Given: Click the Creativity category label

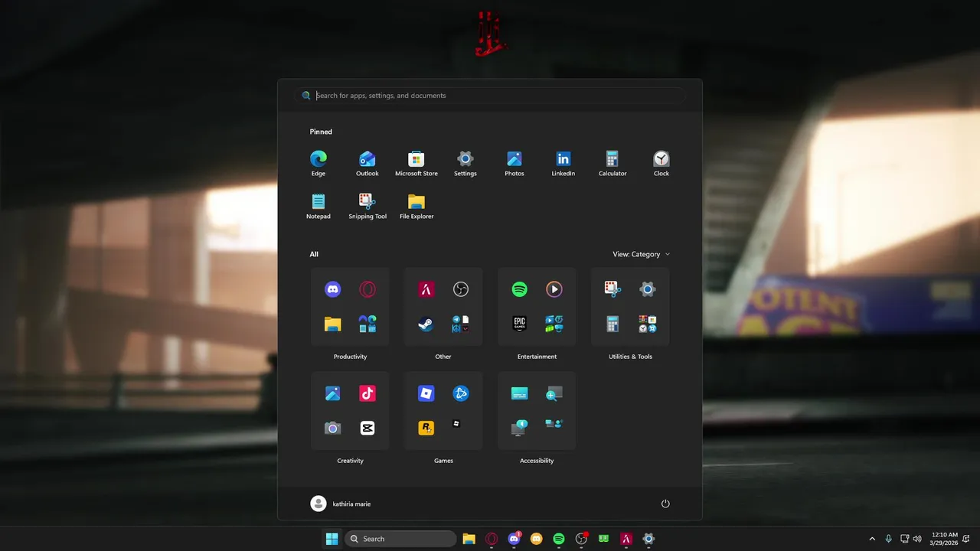Looking at the screenshot, I should pyautogui.click(x=350, y=461).
